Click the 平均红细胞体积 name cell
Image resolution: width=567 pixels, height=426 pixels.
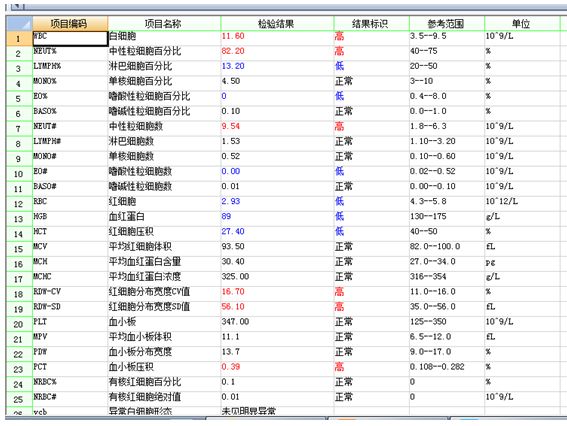click(x=164, y=249)
